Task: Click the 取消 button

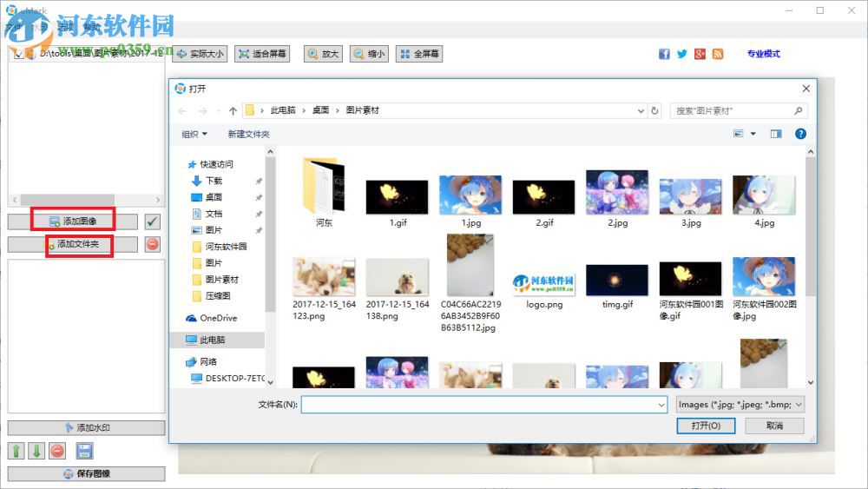Action: [774, 426]
